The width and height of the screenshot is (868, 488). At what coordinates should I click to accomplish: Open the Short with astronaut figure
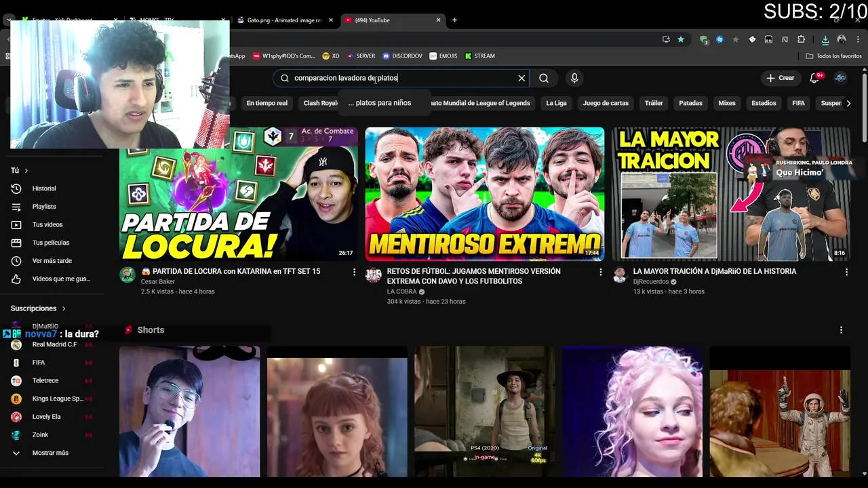tap(780, 412)
